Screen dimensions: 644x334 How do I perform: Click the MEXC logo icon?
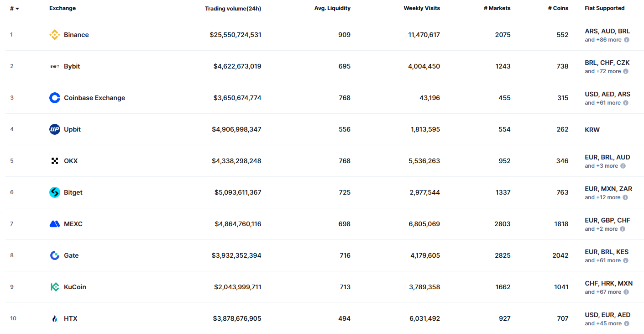[55, 224]
